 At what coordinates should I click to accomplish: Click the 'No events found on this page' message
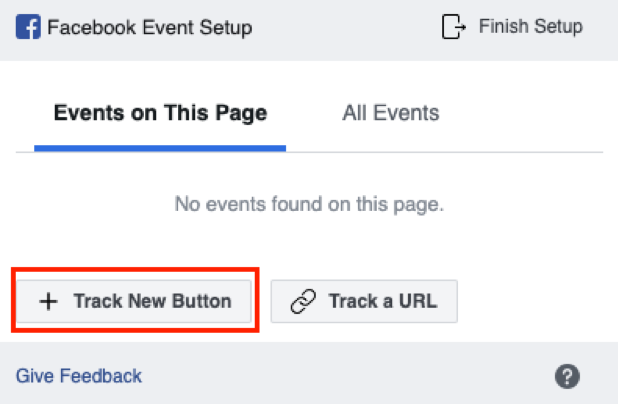click(x=309, y=204)
